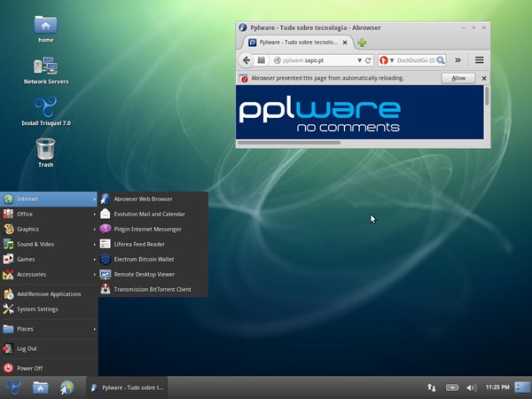Screen dimensions: 532x399
Task: Open Add/Remove Applications
Action: tap(49, 294)
